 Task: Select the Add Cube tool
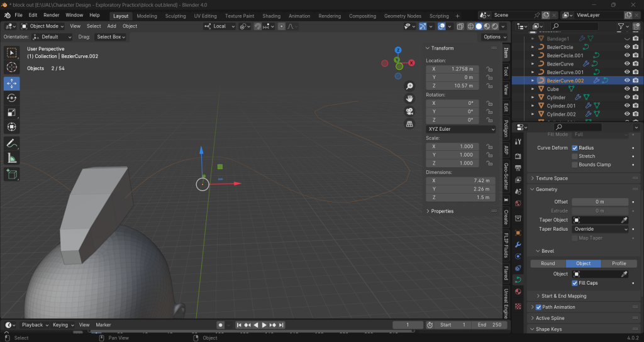pyautogui.click(x=11, y=174)
